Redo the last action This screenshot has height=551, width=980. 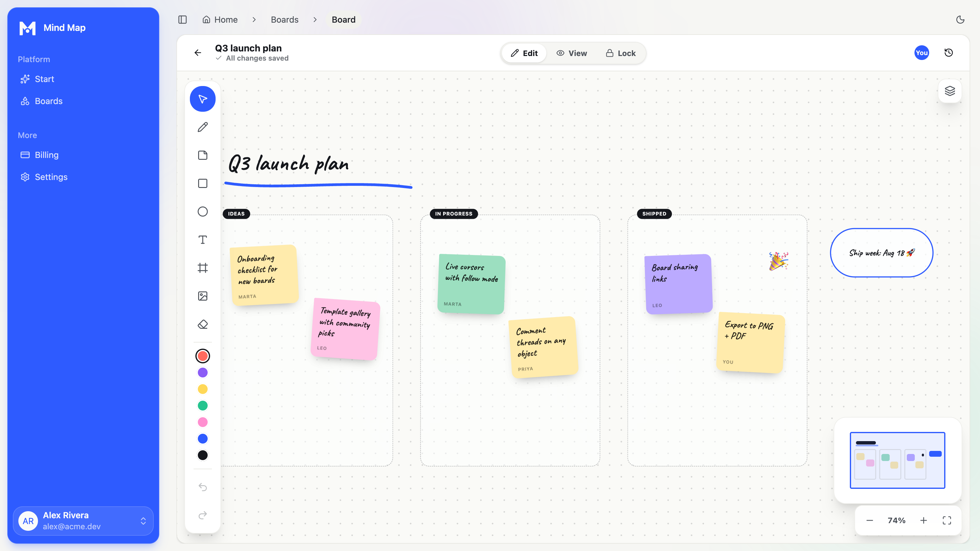[203, 515]
